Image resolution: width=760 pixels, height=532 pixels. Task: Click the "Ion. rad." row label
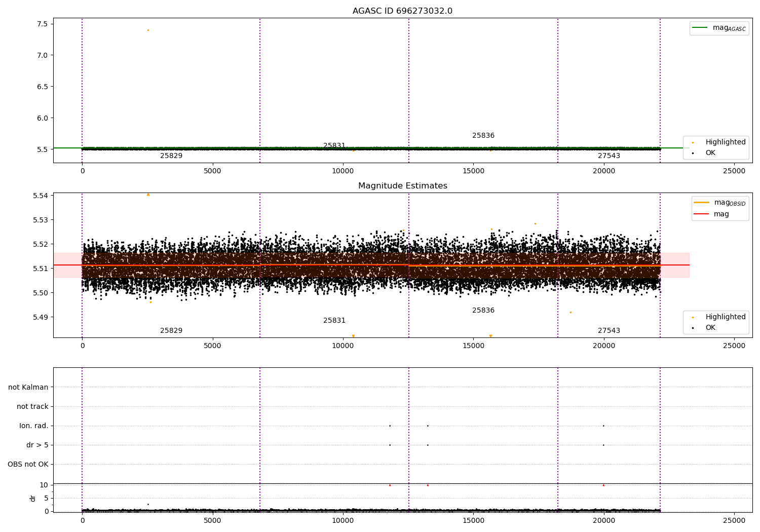34,426
